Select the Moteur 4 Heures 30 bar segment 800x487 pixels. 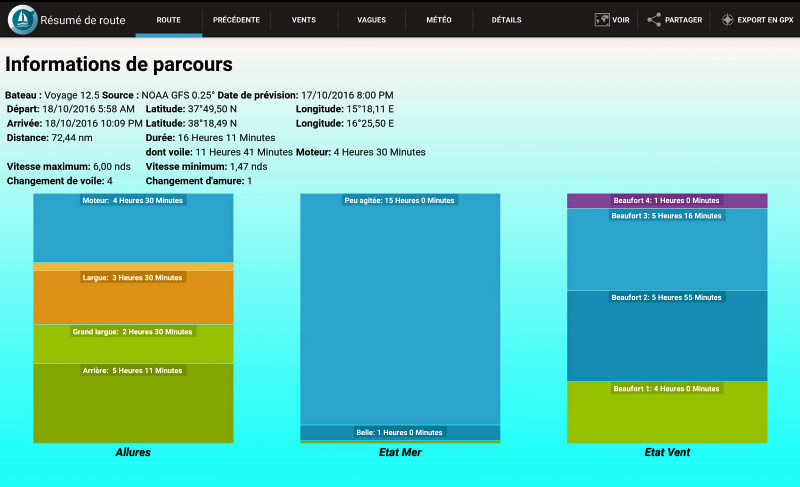click(133, 228)
